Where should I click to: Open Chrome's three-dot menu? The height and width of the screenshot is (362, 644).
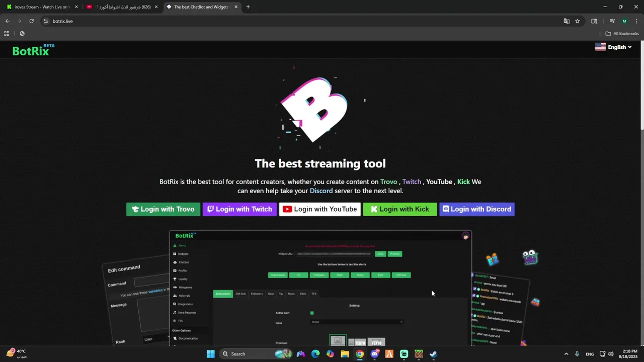[636, 21]
